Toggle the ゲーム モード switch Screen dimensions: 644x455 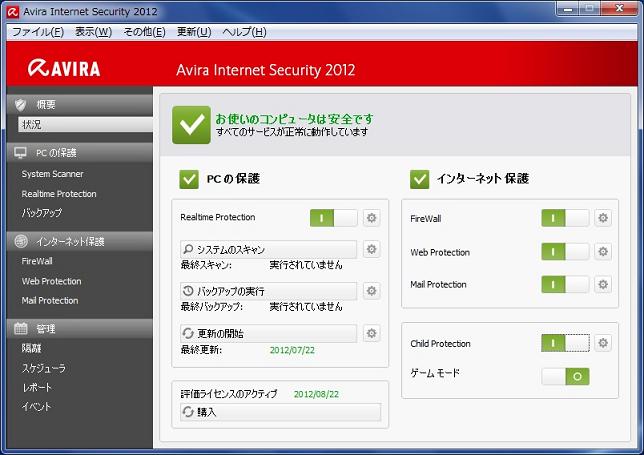(565, 376)
